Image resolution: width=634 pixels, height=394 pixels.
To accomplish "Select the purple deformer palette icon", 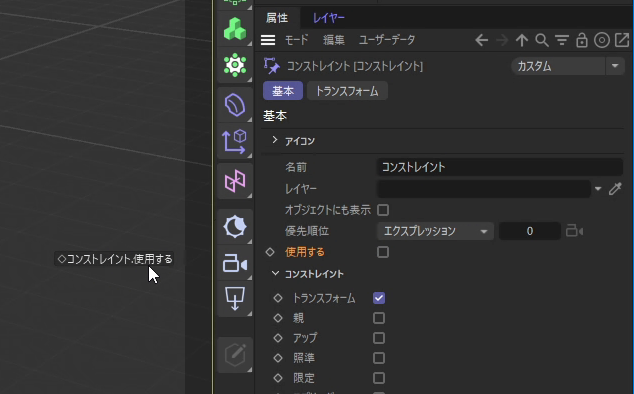I will 235,105.
